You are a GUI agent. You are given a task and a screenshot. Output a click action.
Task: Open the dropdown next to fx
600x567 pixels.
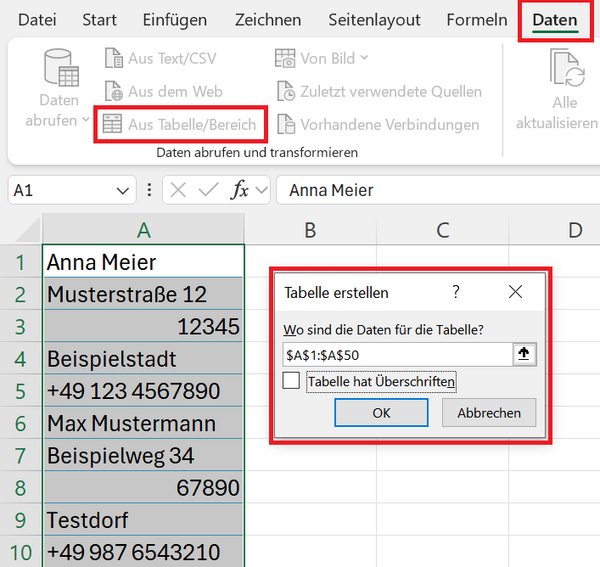tap(262, 190)
